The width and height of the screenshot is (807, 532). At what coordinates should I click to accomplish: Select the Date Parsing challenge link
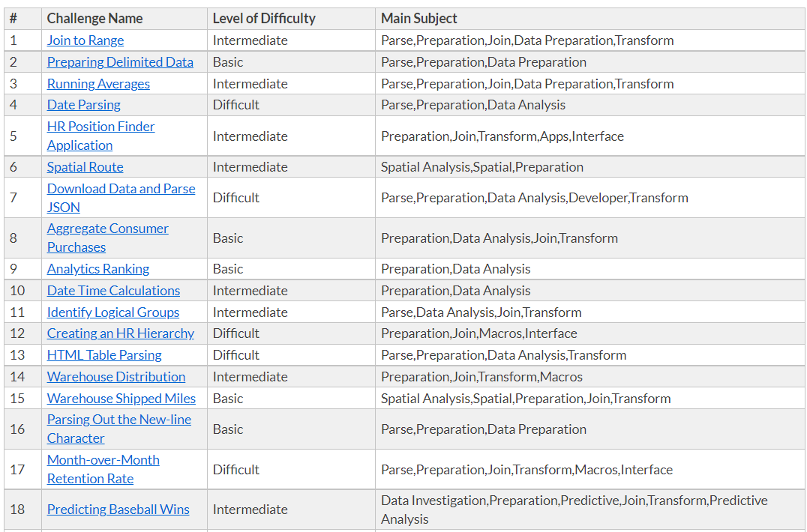pos(84,105)
